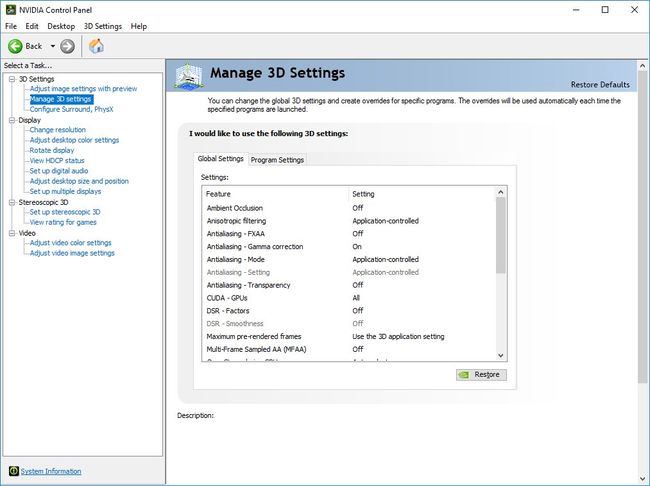This screenshot has height=486, width=650.
Task: Switch to the Program Settings tab
Action: [277, 160]
